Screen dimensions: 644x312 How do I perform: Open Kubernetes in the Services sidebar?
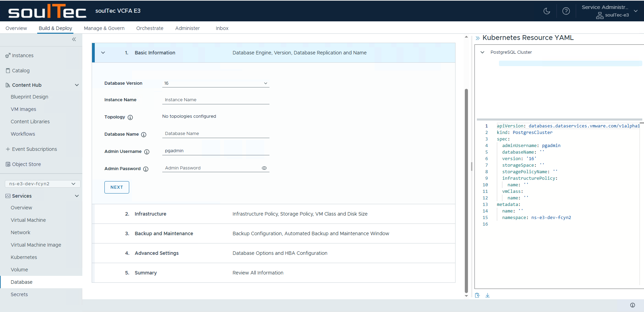pos(24,257)
